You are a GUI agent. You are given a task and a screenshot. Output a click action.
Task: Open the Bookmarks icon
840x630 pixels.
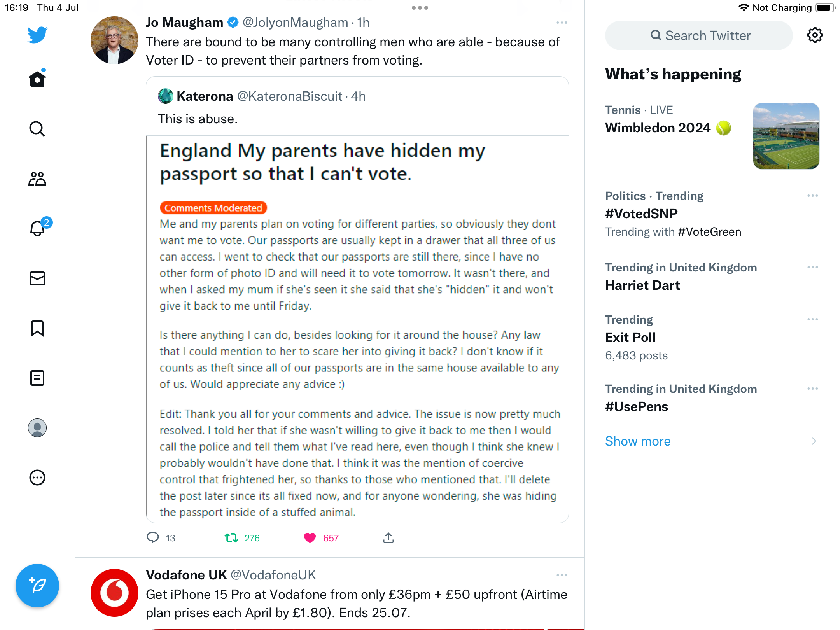37,328
